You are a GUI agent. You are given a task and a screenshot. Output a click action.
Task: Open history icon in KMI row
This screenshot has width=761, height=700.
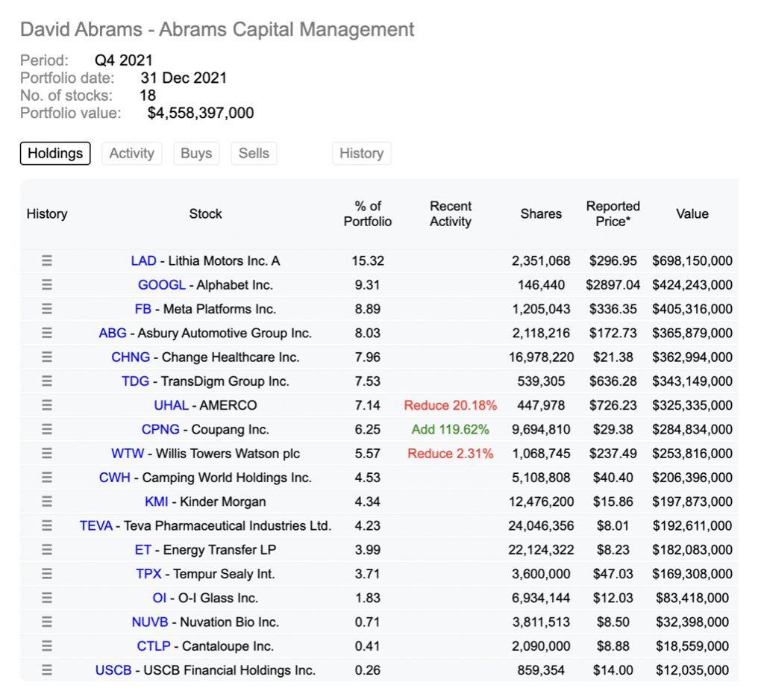point(46,501)
